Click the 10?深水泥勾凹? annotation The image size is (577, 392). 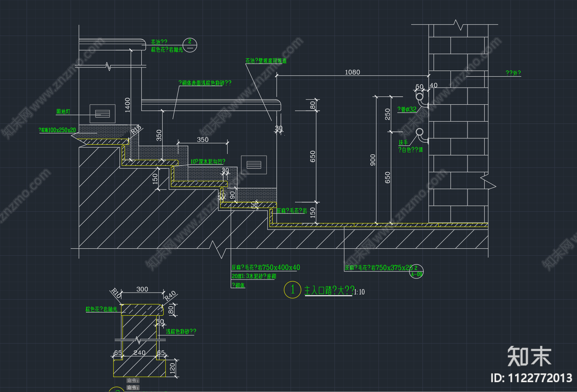click(208, 162)
